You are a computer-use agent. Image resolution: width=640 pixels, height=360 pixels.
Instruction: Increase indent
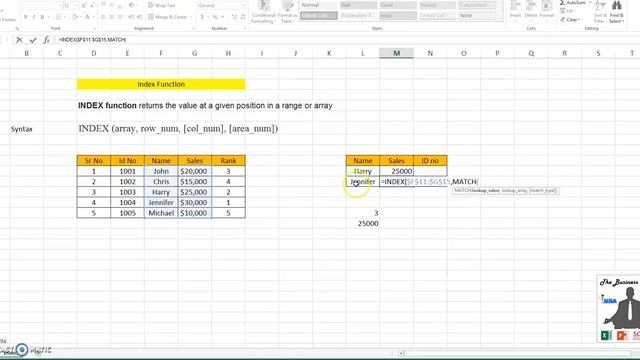tap(140, 17)
